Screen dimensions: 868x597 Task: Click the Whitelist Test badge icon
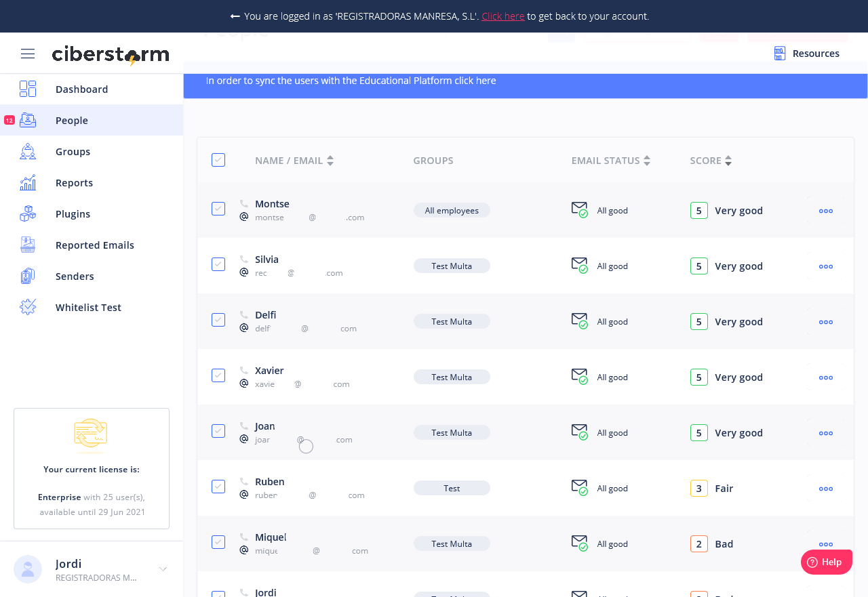click(28, 307)
